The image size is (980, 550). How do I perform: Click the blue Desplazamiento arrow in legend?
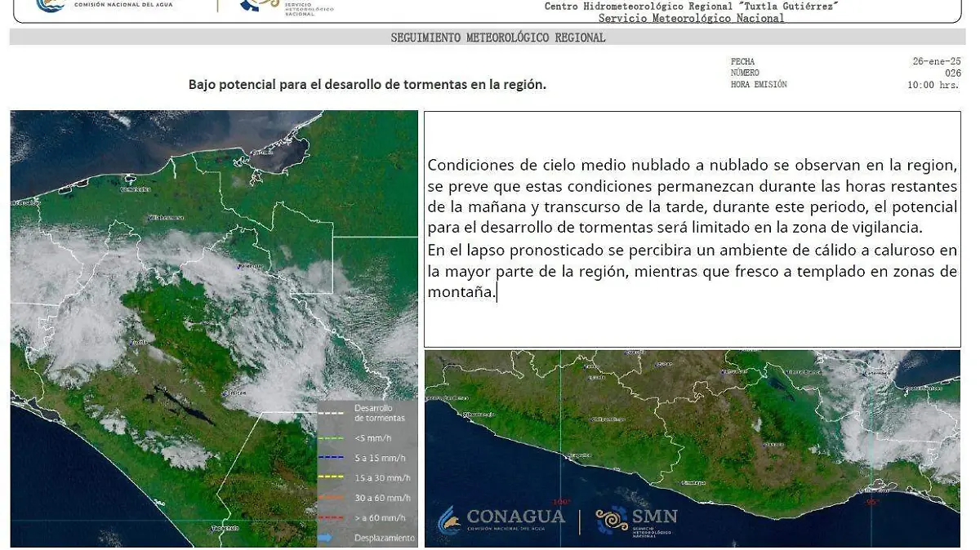point(327,538)
